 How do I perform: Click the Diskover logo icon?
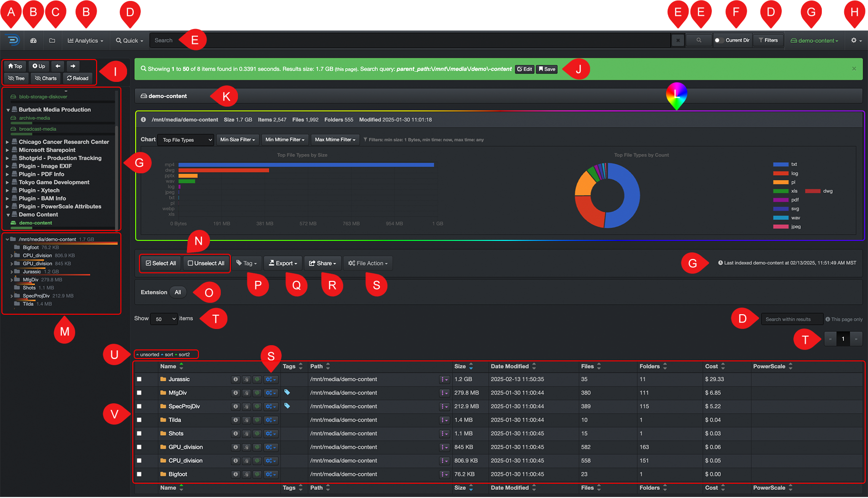click(13, 40)
